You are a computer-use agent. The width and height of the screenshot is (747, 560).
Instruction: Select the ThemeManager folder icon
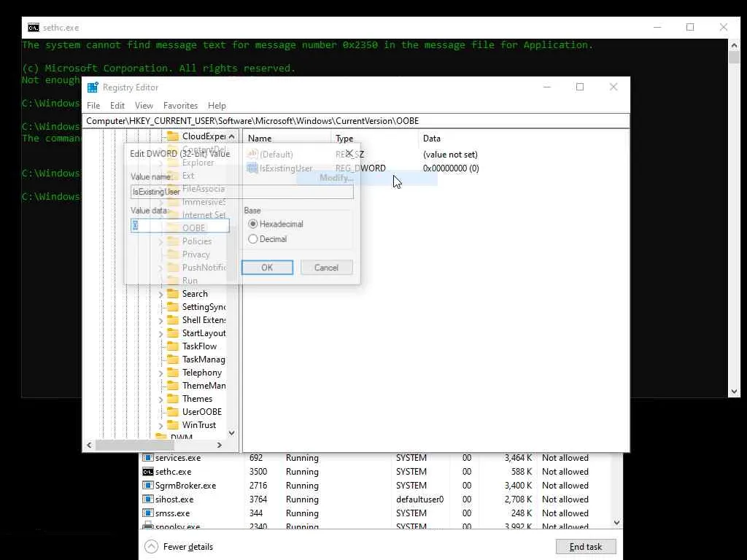172,386
